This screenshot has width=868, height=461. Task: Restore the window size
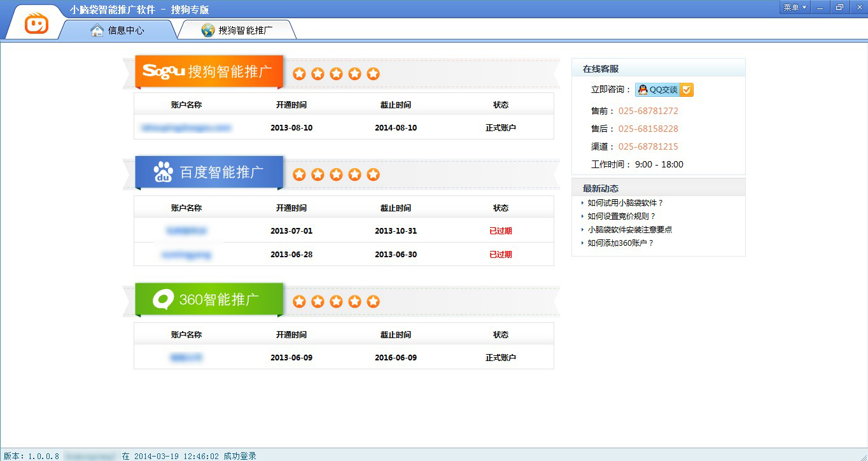839,7
